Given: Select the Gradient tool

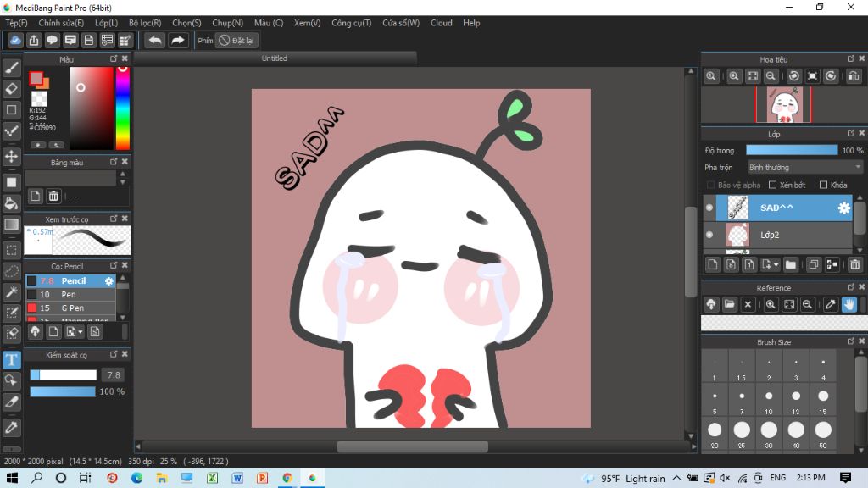Looking at the screenshot, I should [x=12, y=224].
